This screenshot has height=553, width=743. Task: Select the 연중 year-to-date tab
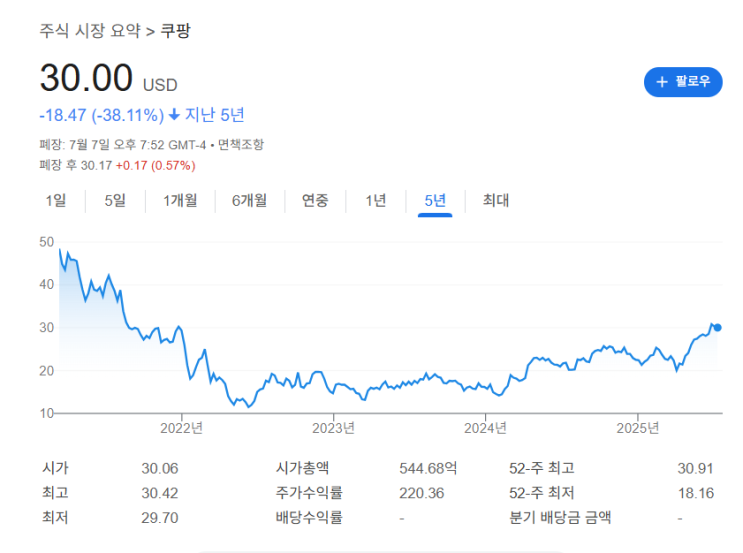pyautogui.click(x=315, y=200)
